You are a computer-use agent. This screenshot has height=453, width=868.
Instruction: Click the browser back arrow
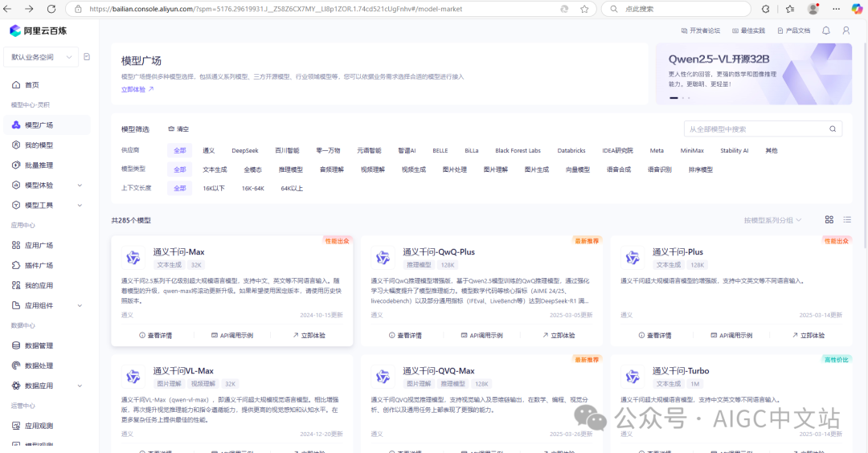pos(8,9)
